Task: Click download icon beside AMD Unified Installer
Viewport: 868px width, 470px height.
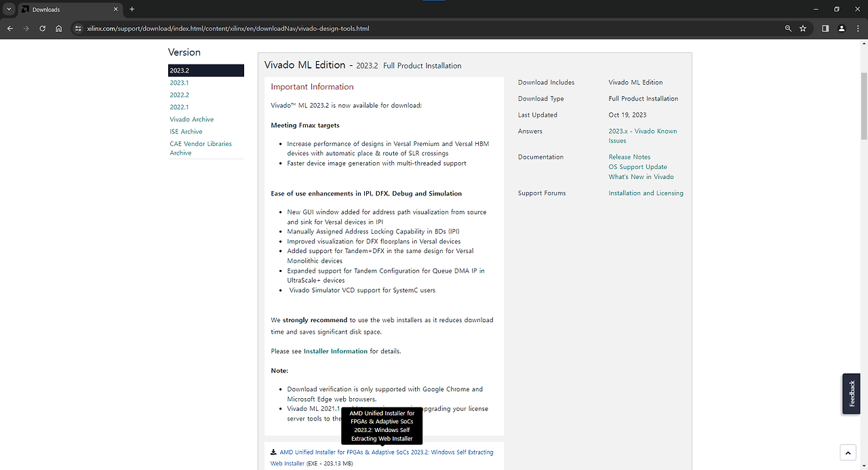Action: click(x=273, y=452)
